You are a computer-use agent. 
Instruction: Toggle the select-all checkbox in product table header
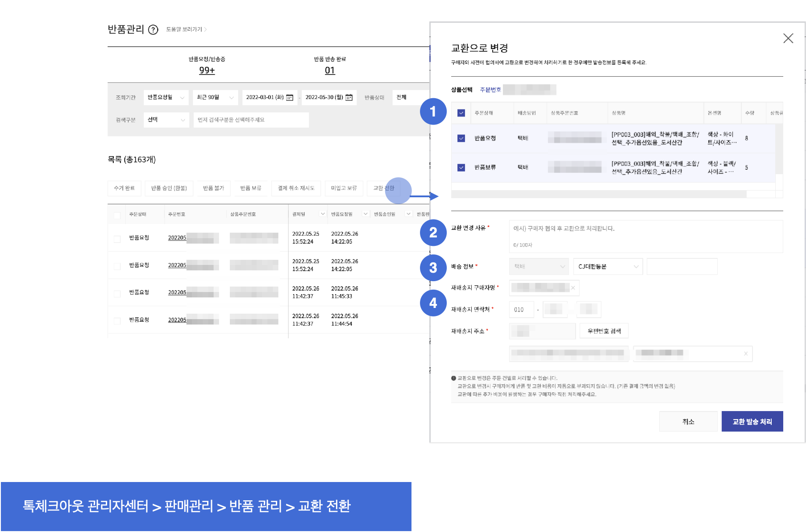click(461, 113)
